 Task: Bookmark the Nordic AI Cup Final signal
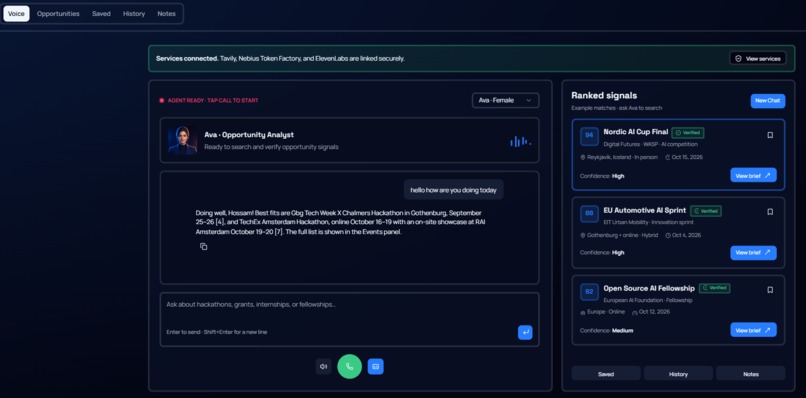coord(770,135)
